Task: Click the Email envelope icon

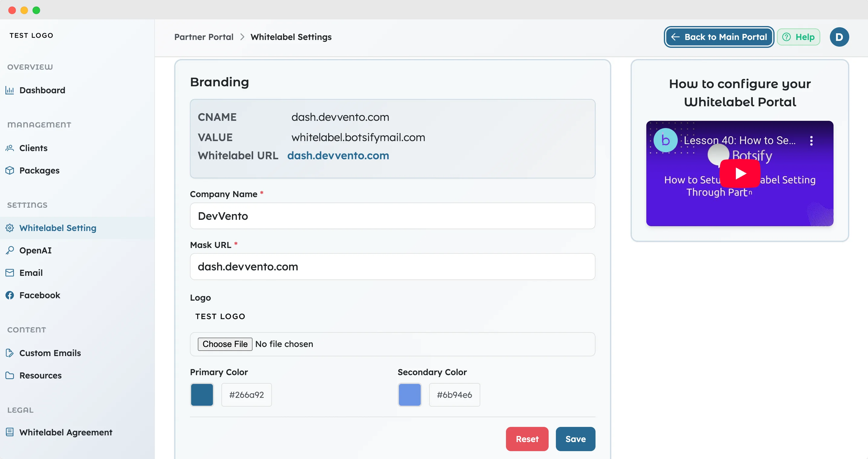Action: point(10,272)
